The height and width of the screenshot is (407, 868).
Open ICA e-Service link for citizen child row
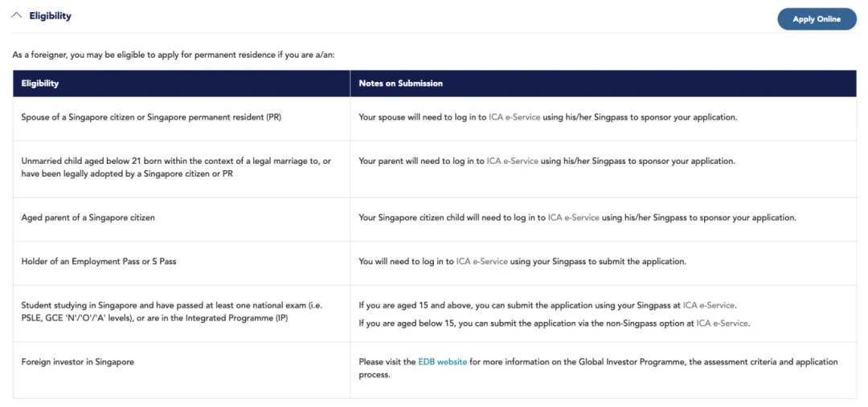coord(574,218)
